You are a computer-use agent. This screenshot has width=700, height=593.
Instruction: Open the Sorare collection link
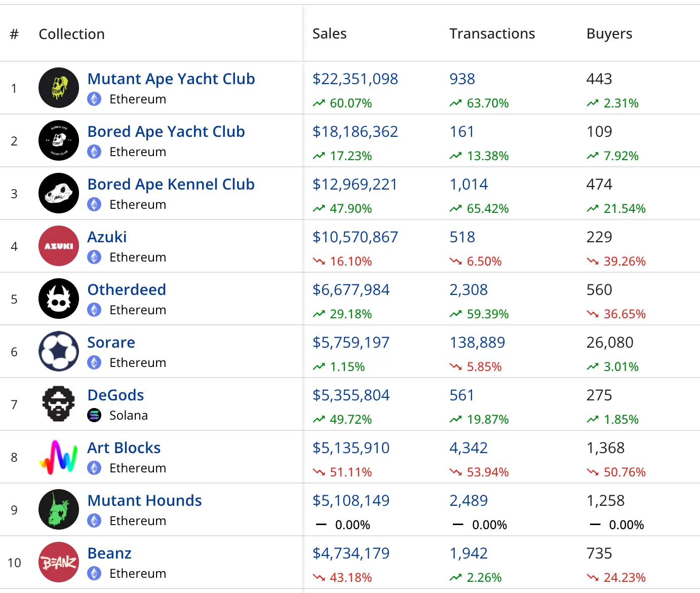coord(111,343)
